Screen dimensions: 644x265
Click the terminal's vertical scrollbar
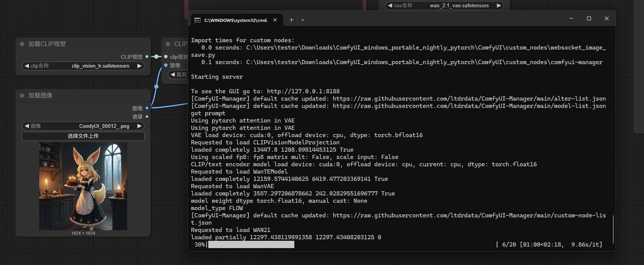(x=613, y=229)
